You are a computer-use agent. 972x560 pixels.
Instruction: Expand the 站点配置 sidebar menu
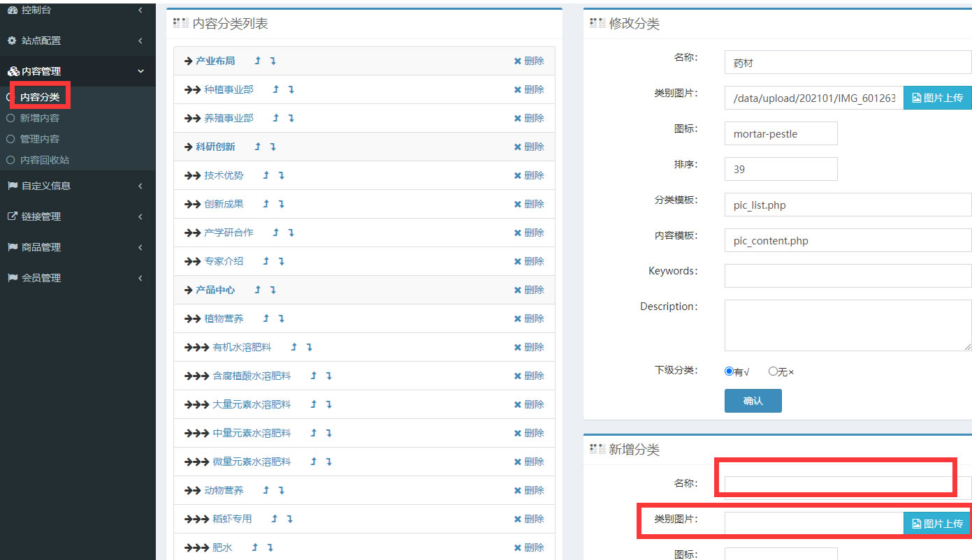[x=77, y=40]
